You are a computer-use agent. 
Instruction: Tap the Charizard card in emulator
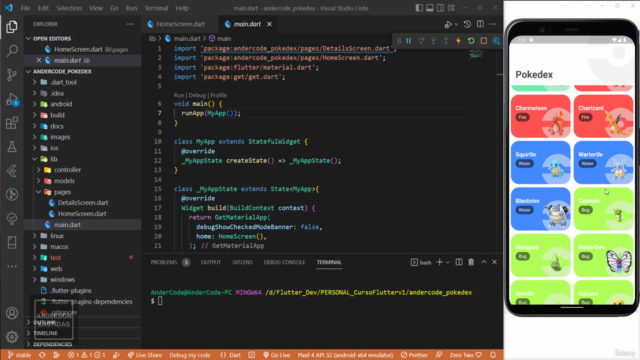click(x=603, y=116)
